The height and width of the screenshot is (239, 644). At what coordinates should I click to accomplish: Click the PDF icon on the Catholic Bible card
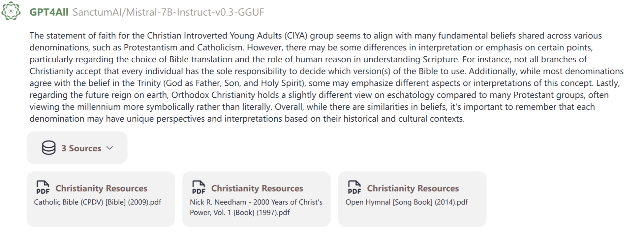[x=43, y=187]
